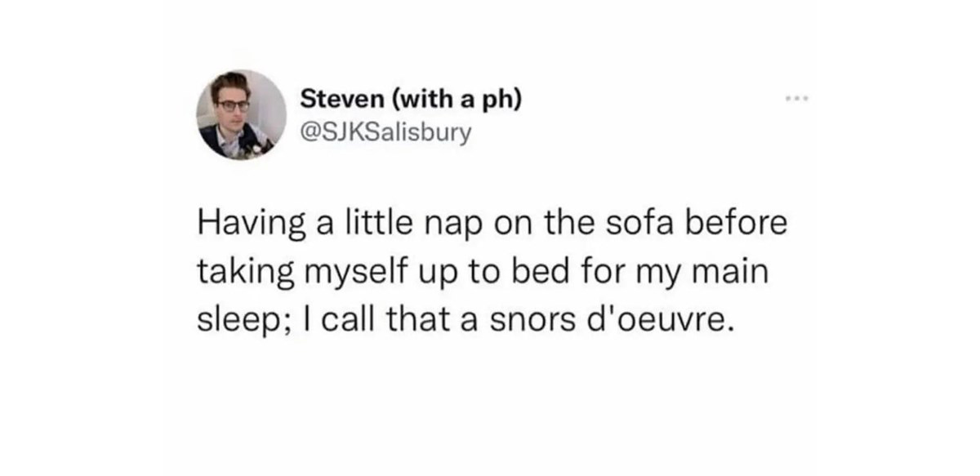
Task: Open the 'Steven (with a ph)' display name
Action: (410, 100)
